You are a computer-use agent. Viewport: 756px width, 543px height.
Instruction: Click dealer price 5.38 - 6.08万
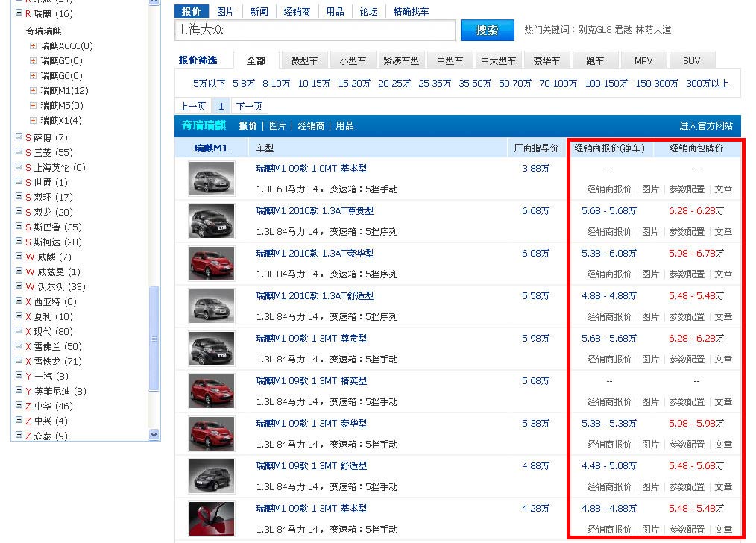click(x=609, y=253)
